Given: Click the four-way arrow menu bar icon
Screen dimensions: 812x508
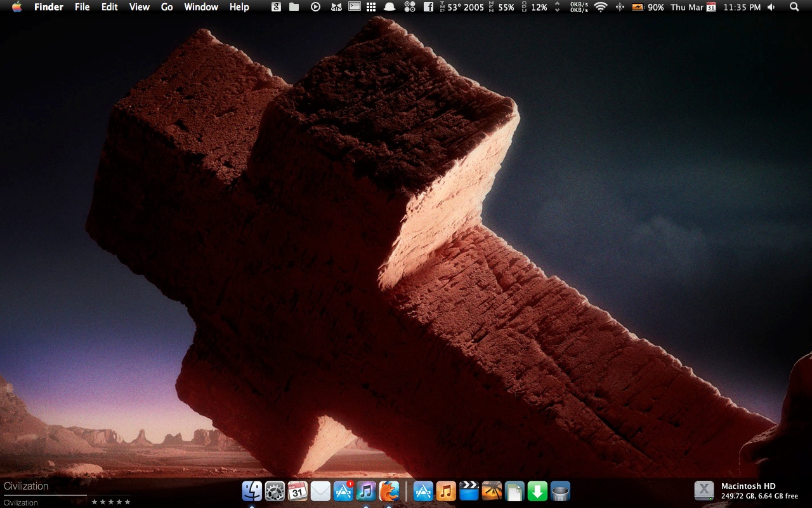Looking at the screenshot, I should point(620,7).
